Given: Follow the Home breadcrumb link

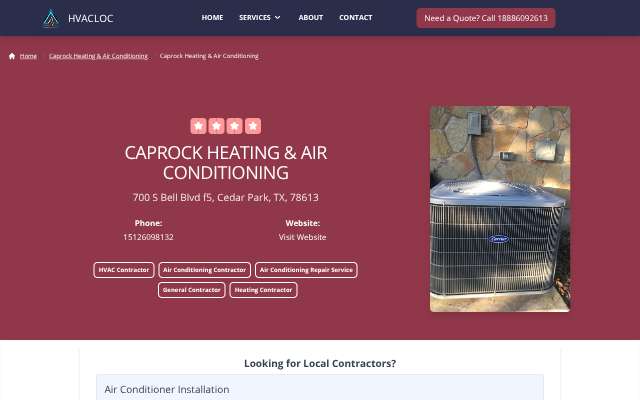Looking at the screenshot, I should point(28,56).
